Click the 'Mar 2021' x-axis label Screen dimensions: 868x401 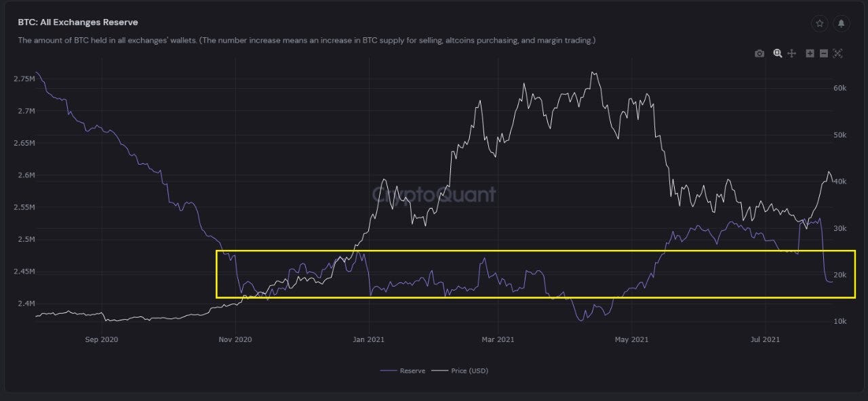click(497, 339)
